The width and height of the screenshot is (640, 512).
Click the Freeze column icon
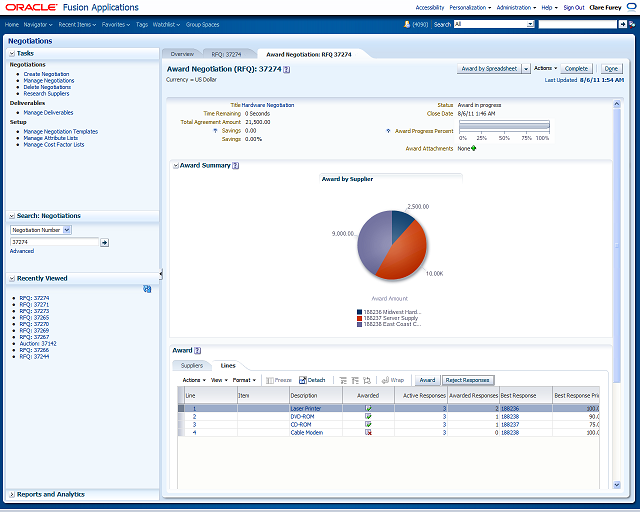[x=270, y=380]
